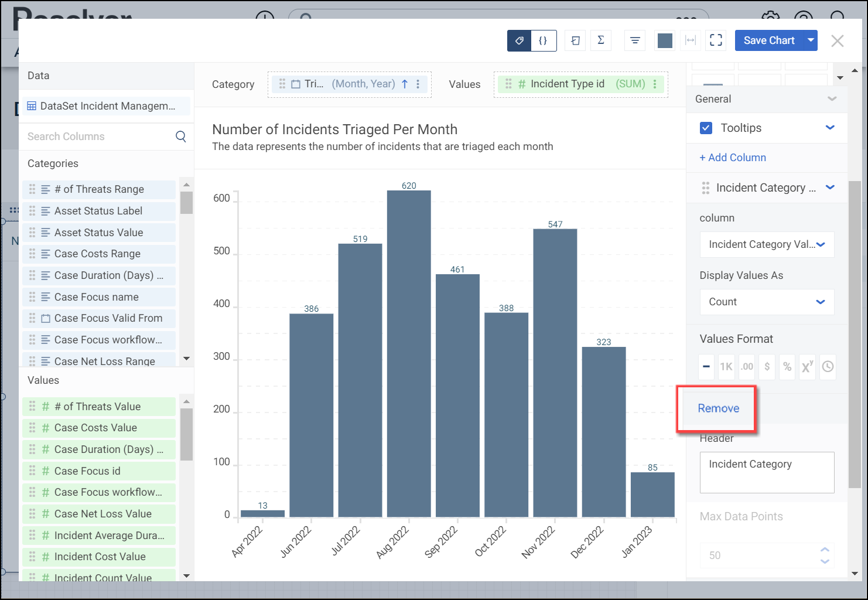The width and height of the screenshot is (868, 600).
Task: Click the chart color swatch in toolbar
Action: (x=665, y=40)
